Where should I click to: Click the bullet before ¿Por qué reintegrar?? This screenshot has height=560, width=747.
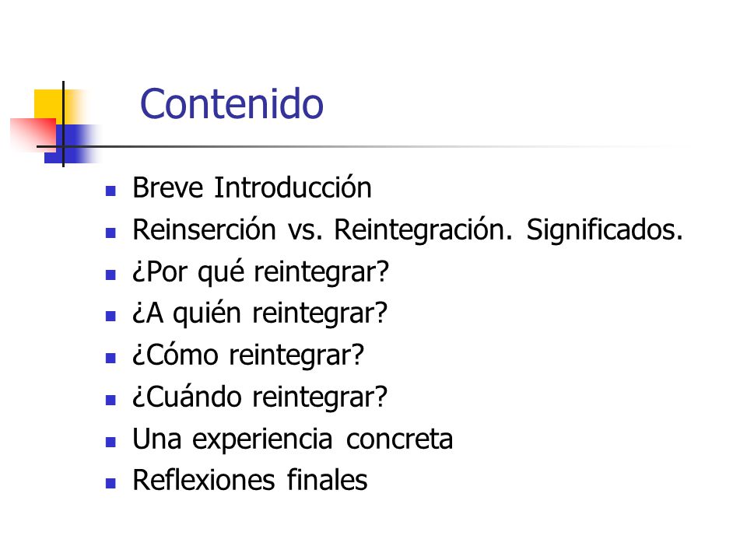110,275
